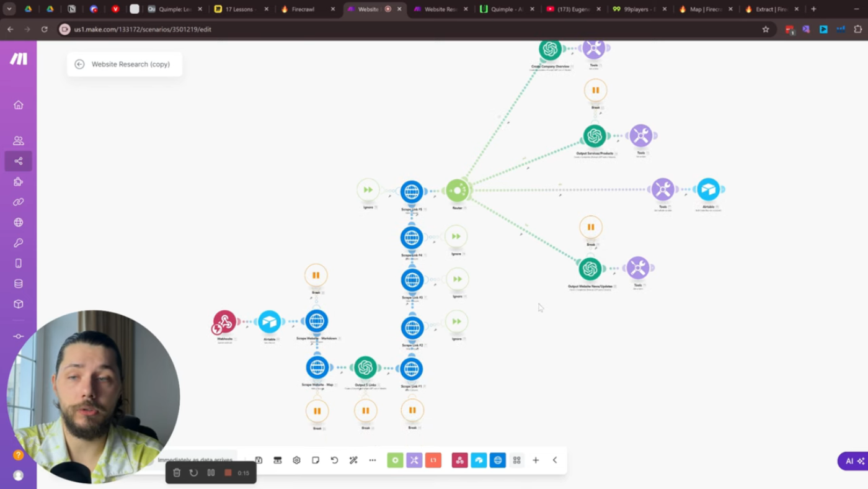
Task: Open Keys icon in sidebar
Action: point(19,243)
